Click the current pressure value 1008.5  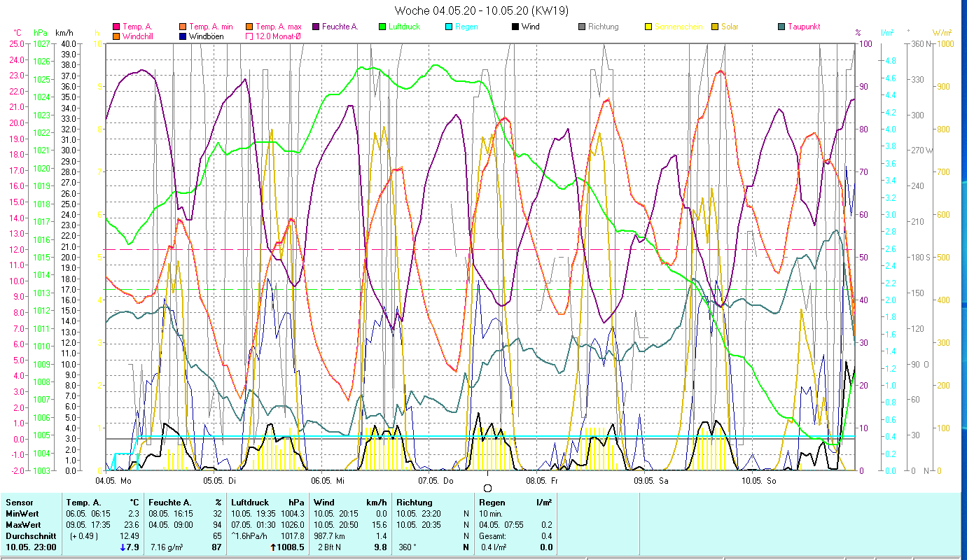point(291,547)
